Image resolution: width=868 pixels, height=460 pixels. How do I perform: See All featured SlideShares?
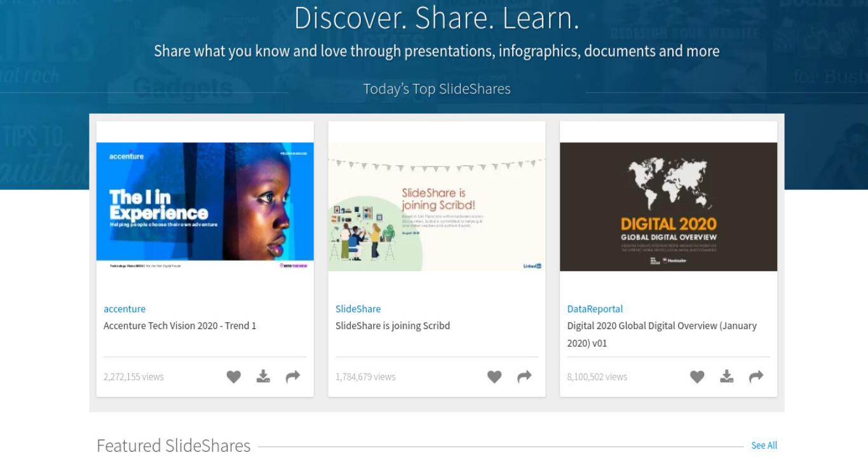[x=764, y=445]
